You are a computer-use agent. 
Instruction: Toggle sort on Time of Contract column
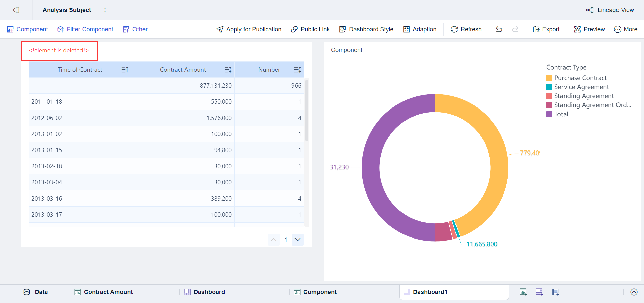[x=125, y=70]
